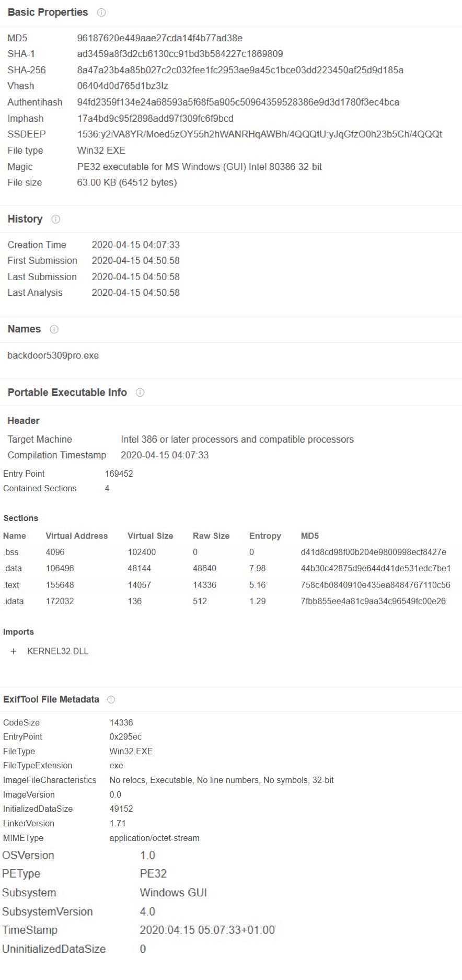The image size is (462, 980).
Task: Click the KERNEL32.DLL import name
Action: [x=57, y=651]
